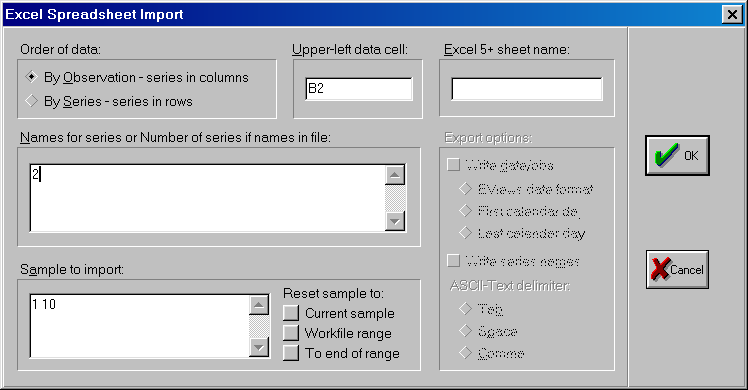Image resolution: width=748 pixels, height=390 pixels.
Task: Toggle the Write date/obs checkbox
Action: (453, 165)
